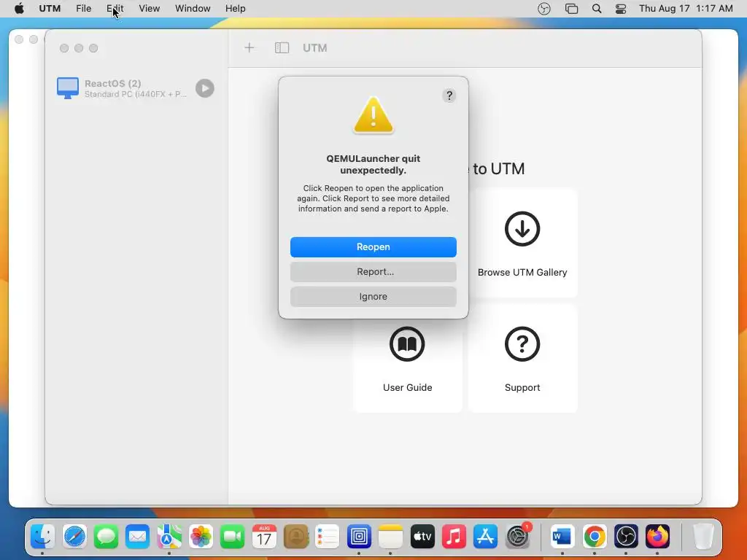Open the Edit menu
This screenshot has width=747, height=560.
115,9
